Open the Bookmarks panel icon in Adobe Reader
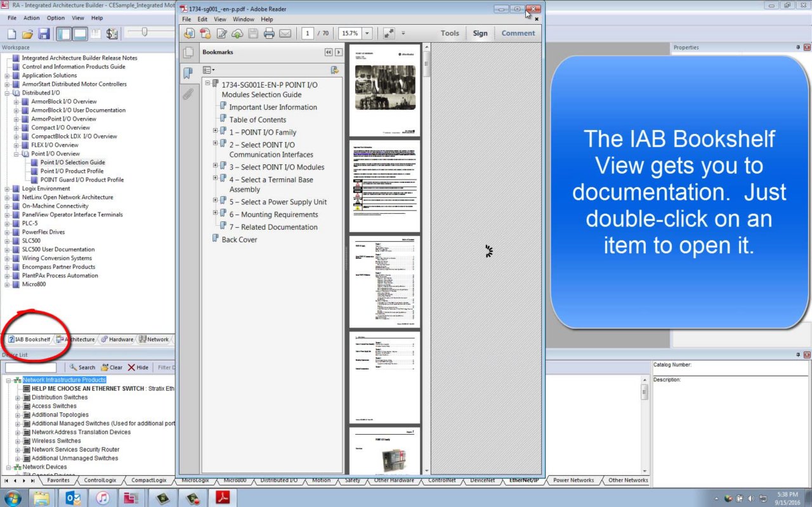 [x=187, y=73]
